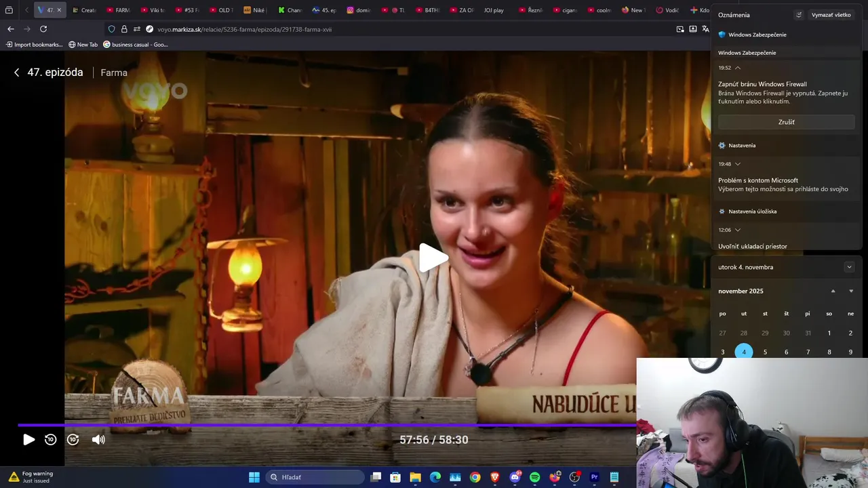Focus the voyo.markiza.sk address bar
This screenshot has height=488, width=868.
tap(407, 29)
